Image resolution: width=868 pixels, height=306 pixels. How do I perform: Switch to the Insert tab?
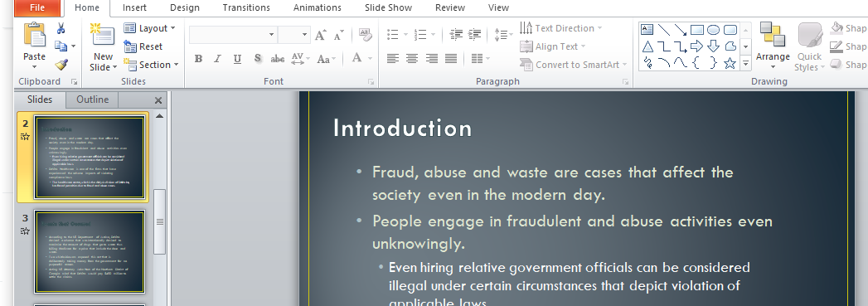click(134, 7)
